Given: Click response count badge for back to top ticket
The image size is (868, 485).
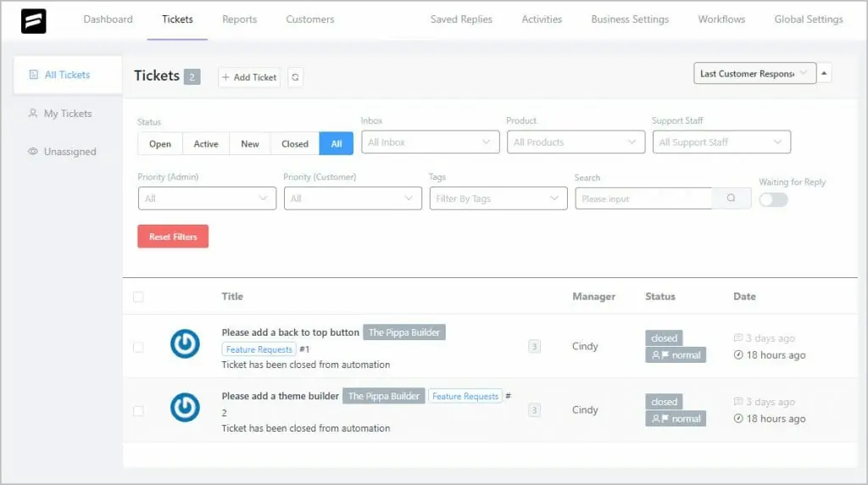Looking at the screenshot, I should point(534,347).
